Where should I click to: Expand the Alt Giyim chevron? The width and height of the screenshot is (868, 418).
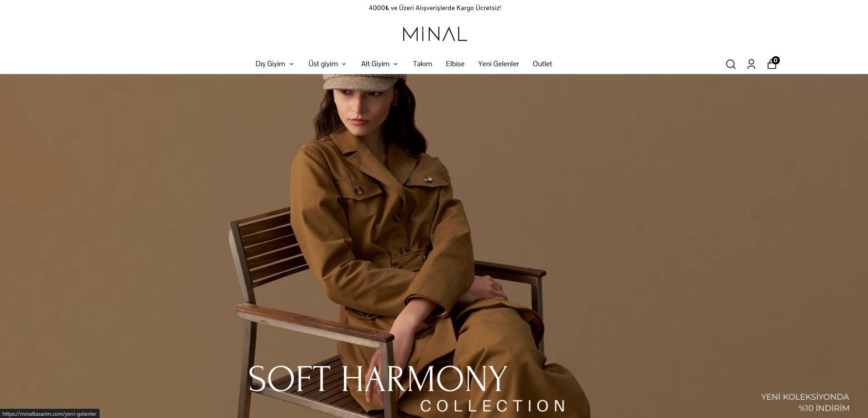tap(395, 64)
